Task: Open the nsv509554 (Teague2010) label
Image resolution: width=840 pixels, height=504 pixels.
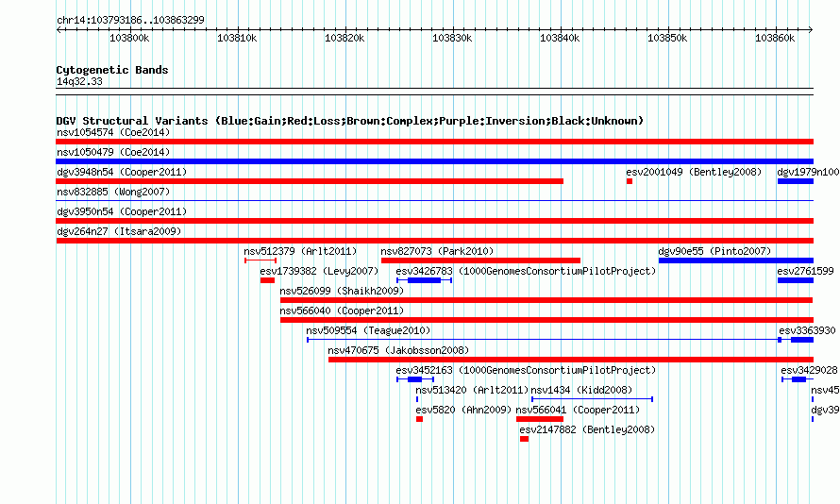Action: [x=368, y=330]
